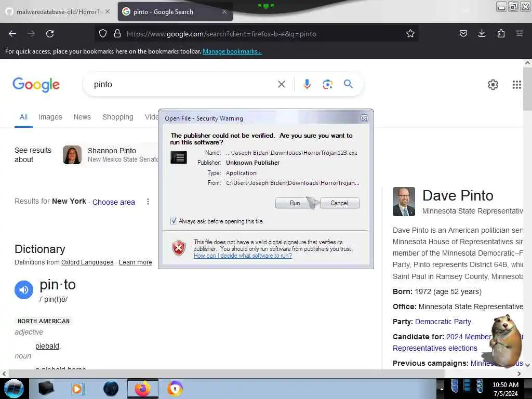Click the Learn more dictionary link
This screenshot has width=532, height=399.
tap(136, 262)
